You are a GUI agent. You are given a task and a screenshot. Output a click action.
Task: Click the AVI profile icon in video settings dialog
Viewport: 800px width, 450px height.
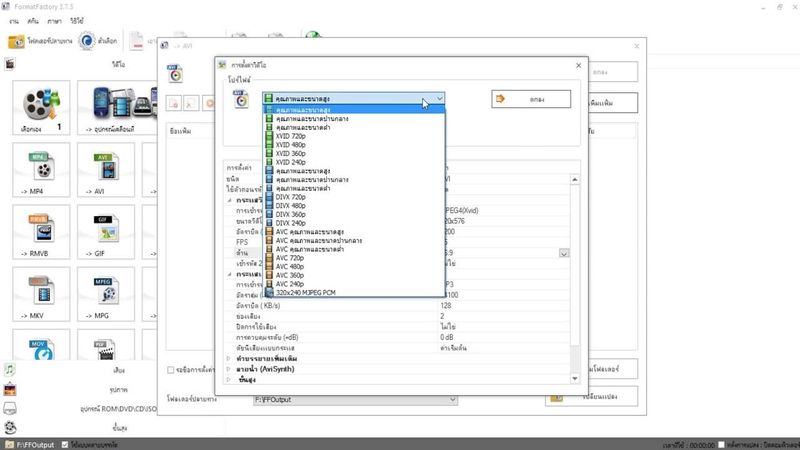(241, 99)
